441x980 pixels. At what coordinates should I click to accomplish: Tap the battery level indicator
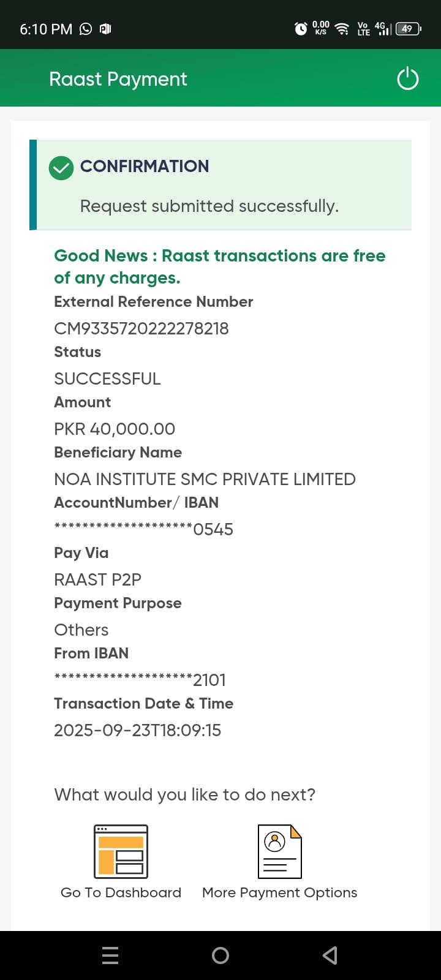(x=408, y=29)
